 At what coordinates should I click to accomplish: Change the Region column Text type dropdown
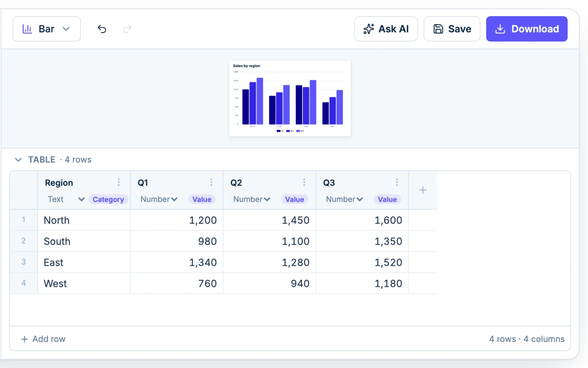[66, 199]
